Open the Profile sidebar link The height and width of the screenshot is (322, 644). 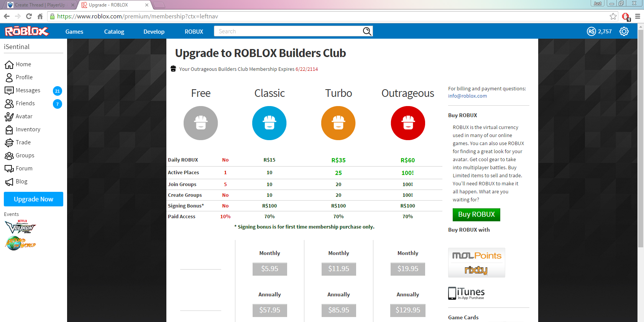pos(24,77)
